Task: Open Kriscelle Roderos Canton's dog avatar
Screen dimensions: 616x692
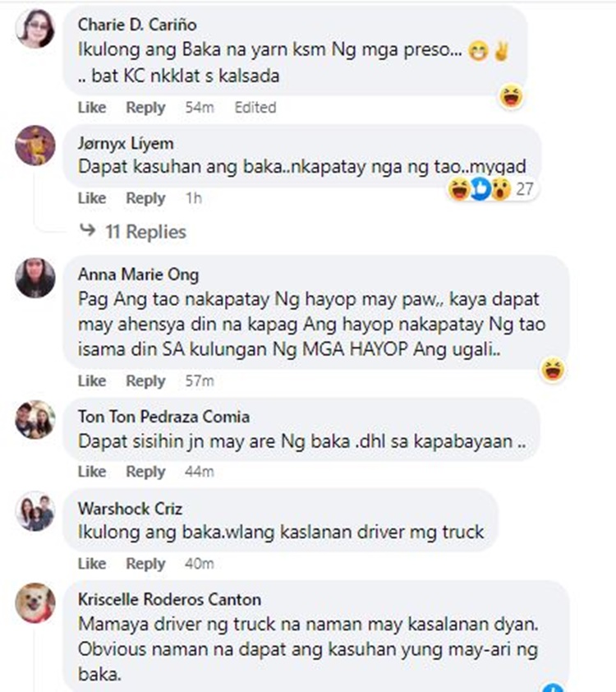Action: 35,602
